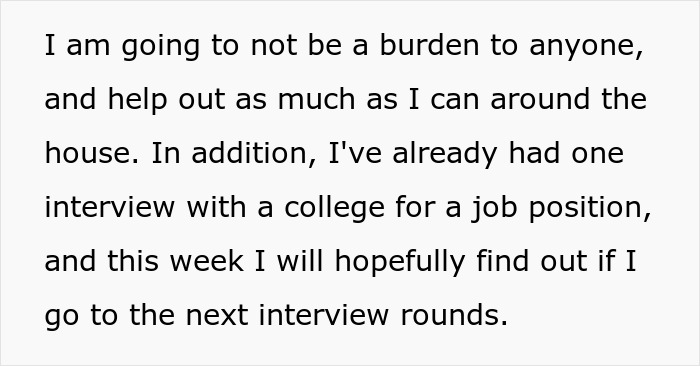The height and width of the screenshot is (366, 700).
Task: Click on the word "not"
Action: coord(274,46)
